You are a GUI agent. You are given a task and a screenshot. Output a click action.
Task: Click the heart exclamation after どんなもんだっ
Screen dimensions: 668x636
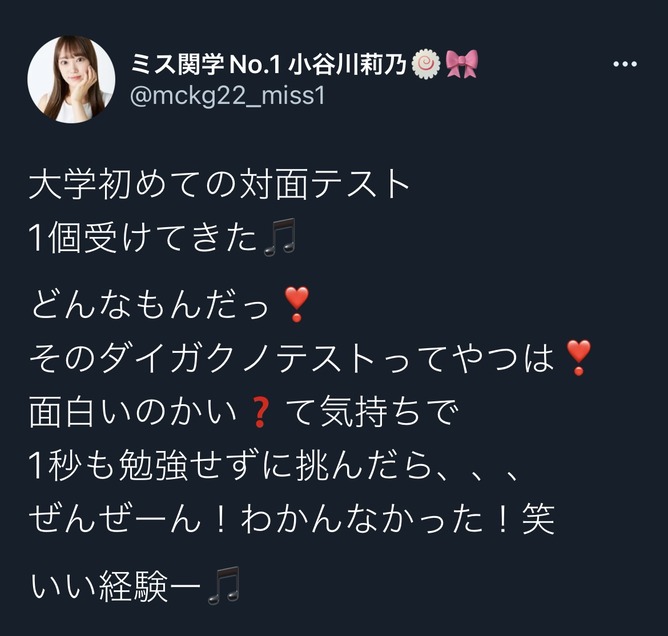pos(296,304)
